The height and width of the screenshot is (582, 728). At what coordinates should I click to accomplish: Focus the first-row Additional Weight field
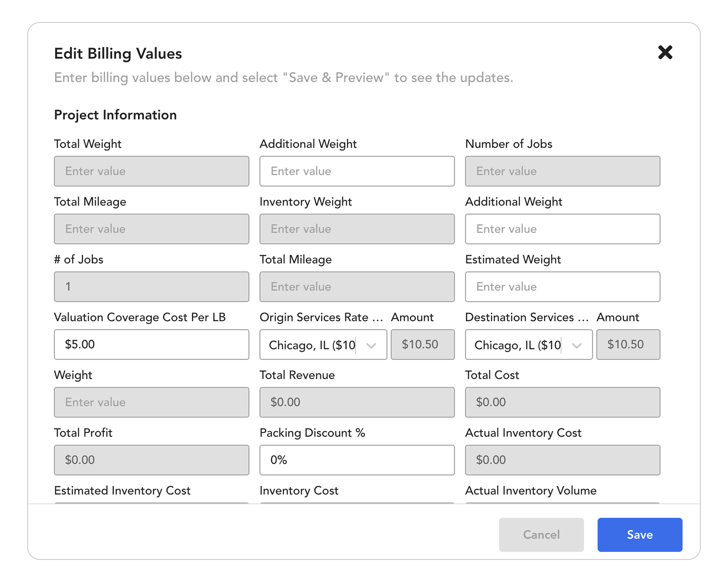click(357, 171)
